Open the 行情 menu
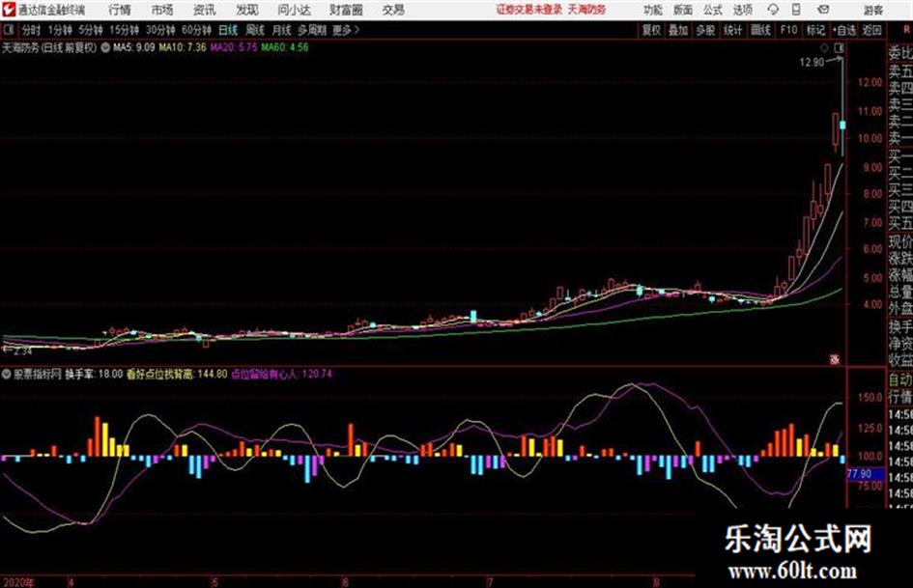Screen dimensions: 913x588 click(120, 10)
